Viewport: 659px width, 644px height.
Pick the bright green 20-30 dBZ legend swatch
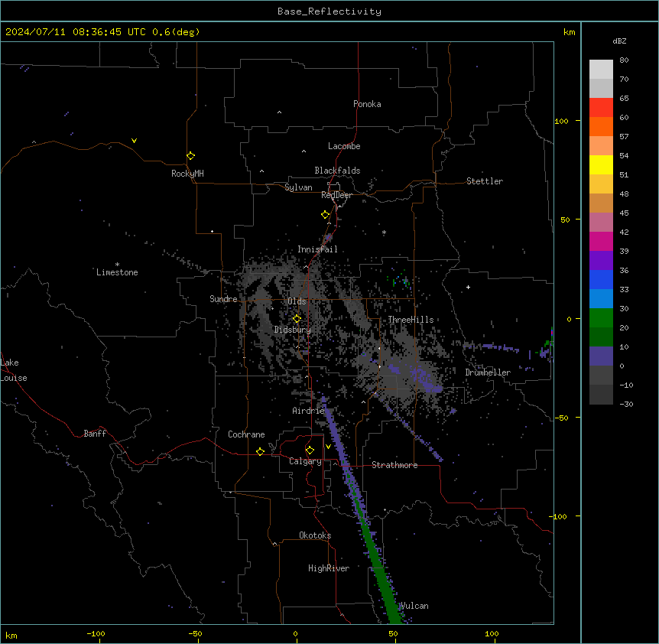pyautogui.click(x=601, y=318)
